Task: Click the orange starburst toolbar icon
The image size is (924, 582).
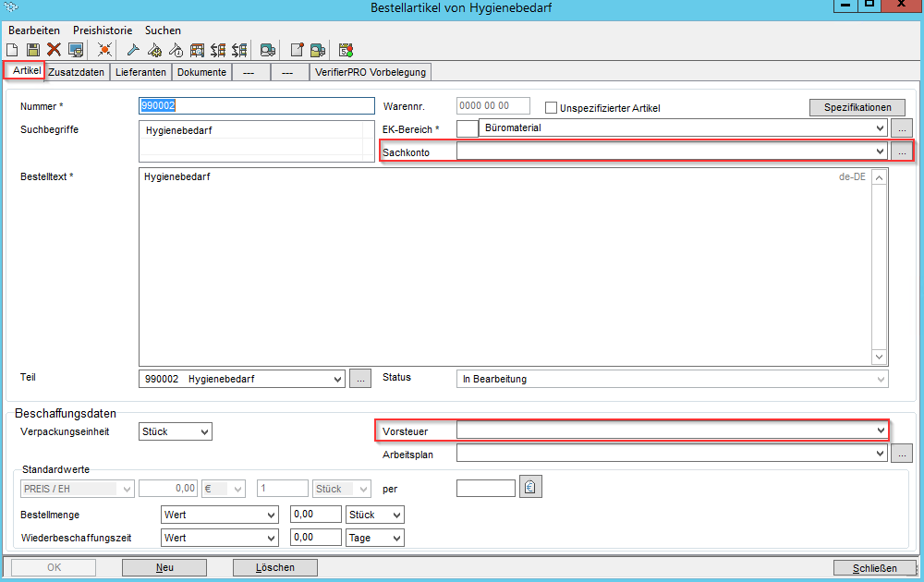Action: 104,50
